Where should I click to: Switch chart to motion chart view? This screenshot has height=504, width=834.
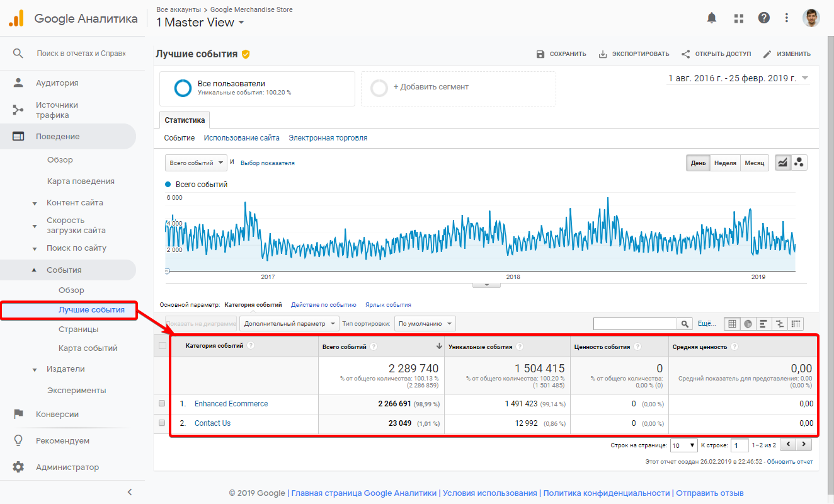pos(799,163)
